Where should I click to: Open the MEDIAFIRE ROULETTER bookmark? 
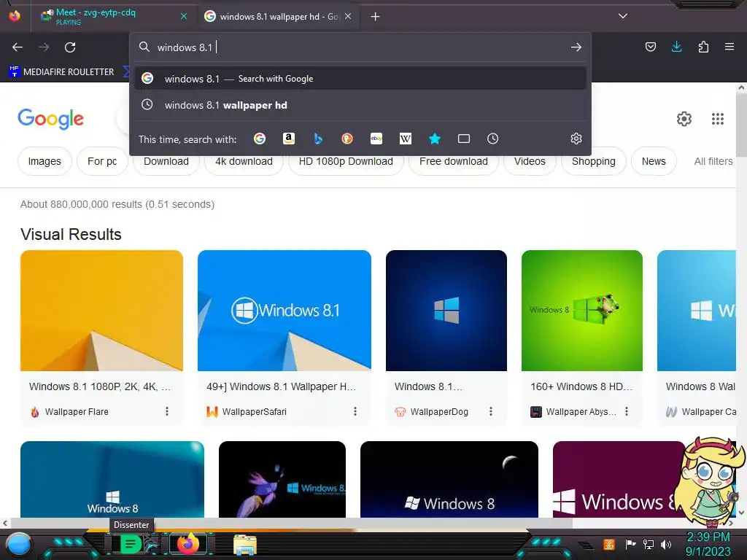(x=62, y=72)
